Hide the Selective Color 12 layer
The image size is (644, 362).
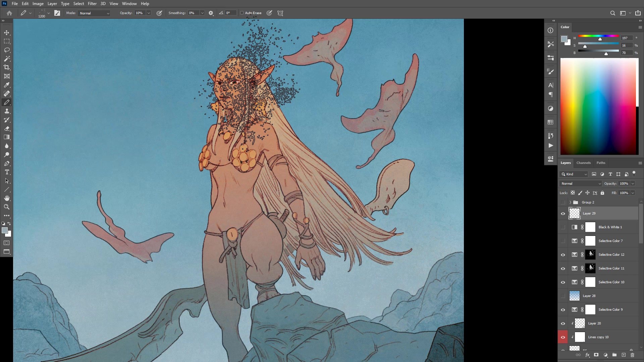[563, 255]
